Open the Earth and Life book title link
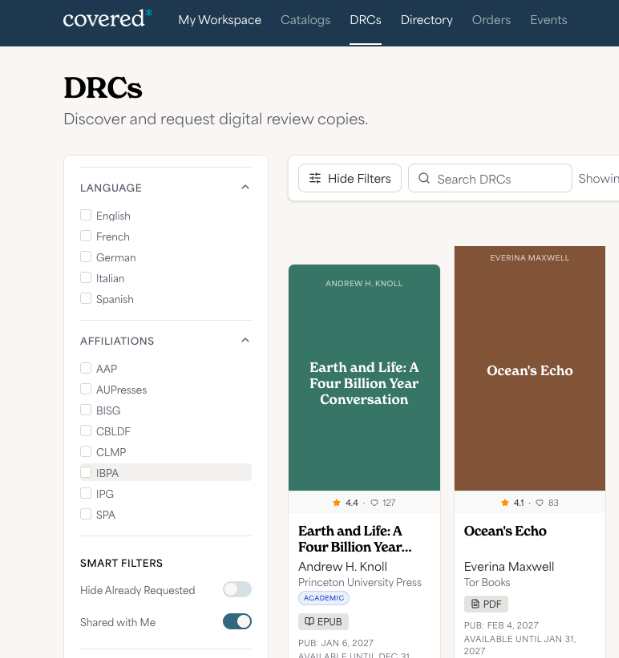Image resolution: width=619 pixels, height=658 pixels. [x=355, y=539]
